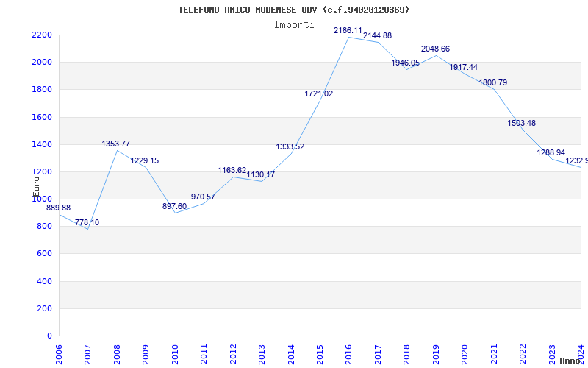The width and height of the screenshot is (588, 368).
Task: Select the data label 2048.66
Action: 435,49
